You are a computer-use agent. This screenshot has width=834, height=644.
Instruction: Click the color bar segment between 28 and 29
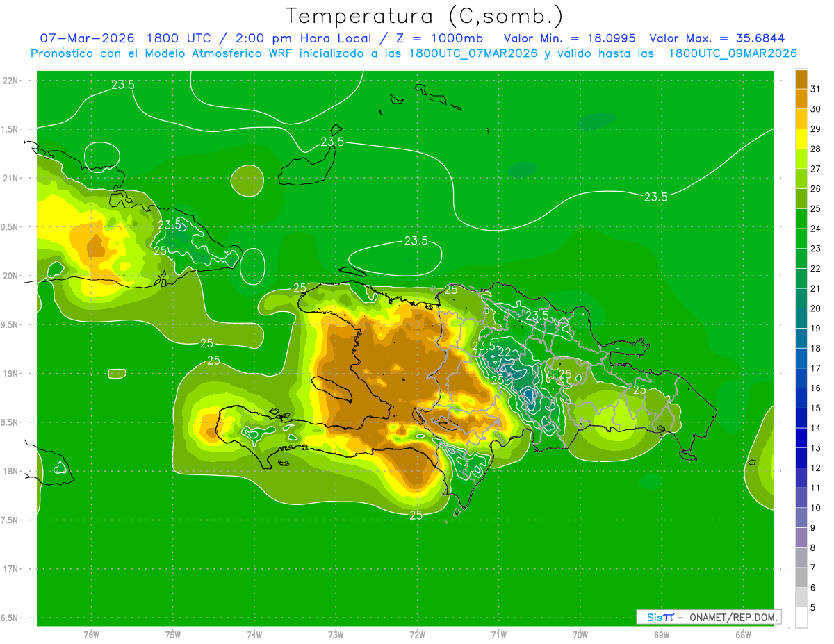point(801,139)
